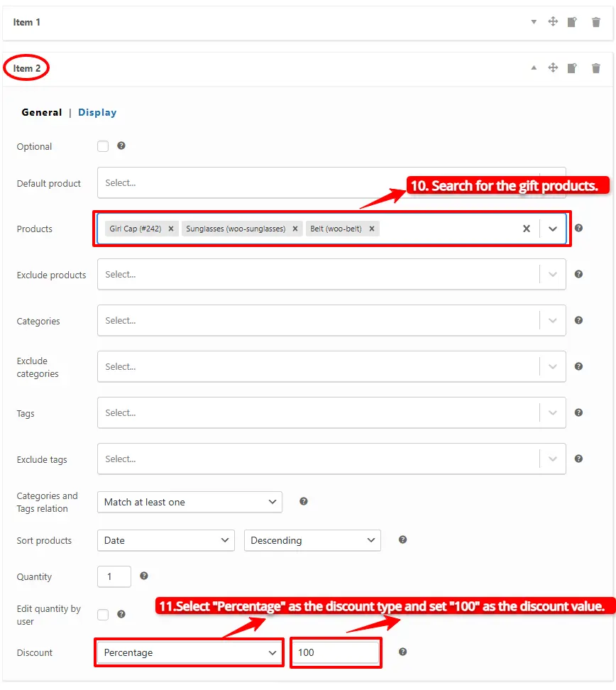
Task: Open the Exclude tags dropdown
Action: 331,459
